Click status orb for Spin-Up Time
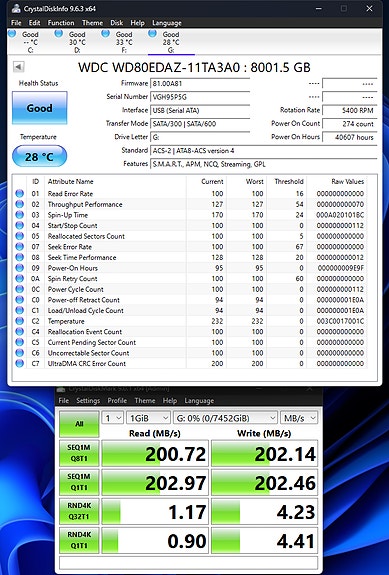This screenshot has height=575, width=389. pyautogui.click(x=19, y=215)
